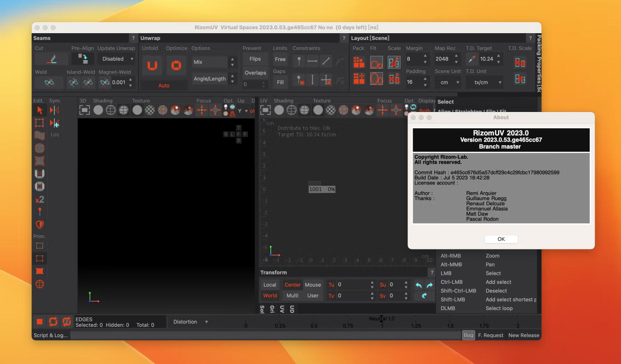
Task: Open the Script & Log panel
Action: tap(51, 335)
